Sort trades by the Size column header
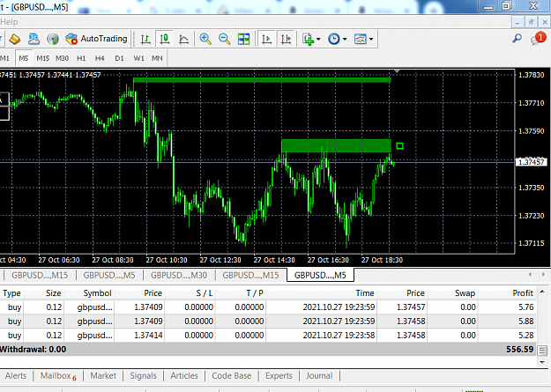This screenshot has height=392, width=551. pyautogui.click(x=44, y=293)
